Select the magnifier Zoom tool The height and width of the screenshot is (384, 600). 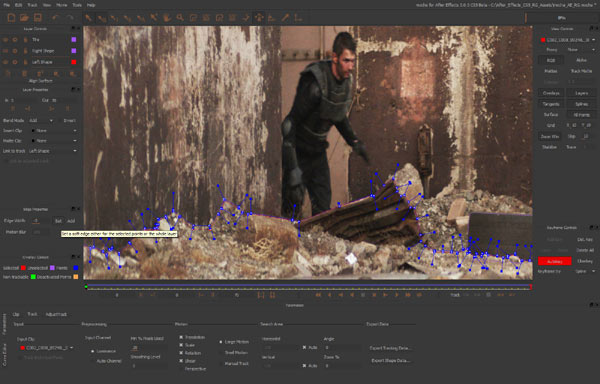[180, 18]
